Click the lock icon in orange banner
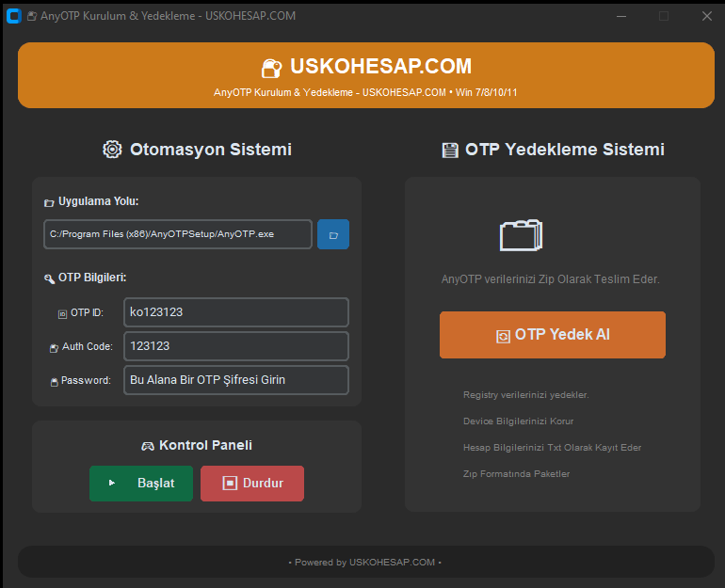Image resolution: width=725 pixels, height=588 pixels. (271, 69)
